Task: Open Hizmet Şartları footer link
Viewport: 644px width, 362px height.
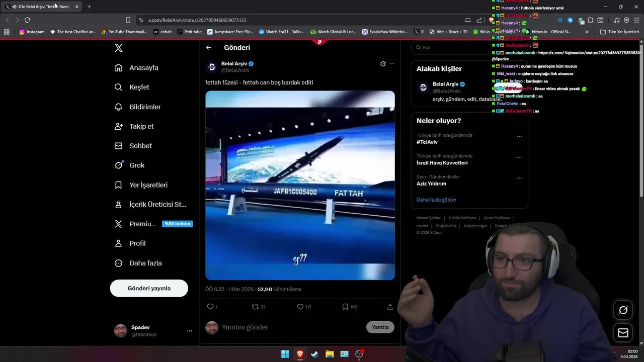Action: click(429, 218)
